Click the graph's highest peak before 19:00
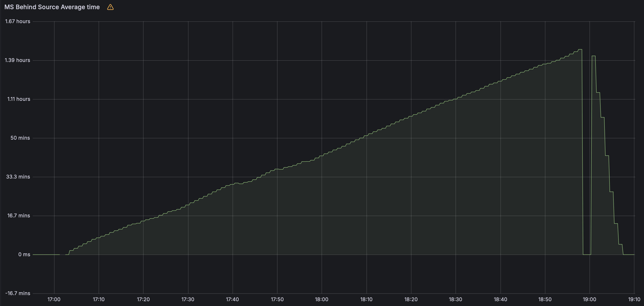The height and width of the screenshot is (306, 644). [x=580, y=50]
